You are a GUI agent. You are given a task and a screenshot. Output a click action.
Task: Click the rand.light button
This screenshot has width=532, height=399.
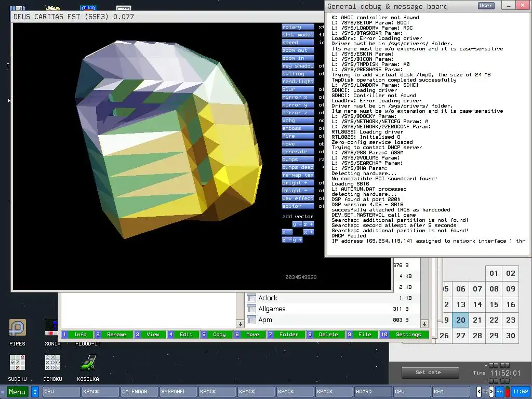click(298, 82)
